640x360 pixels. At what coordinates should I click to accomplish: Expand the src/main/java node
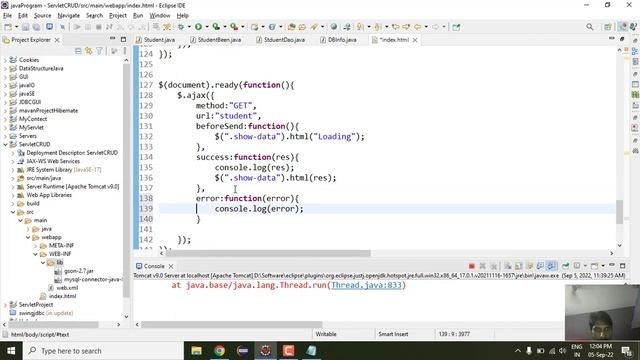pos(13,178)
